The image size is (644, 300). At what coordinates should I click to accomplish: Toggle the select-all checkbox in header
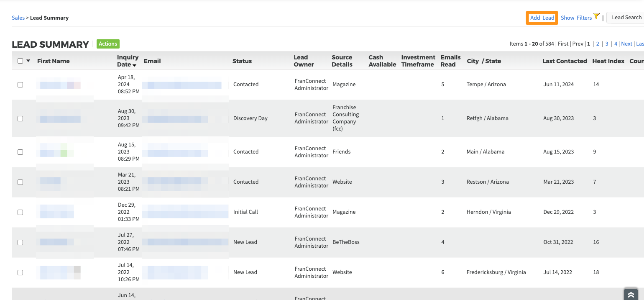20,61
